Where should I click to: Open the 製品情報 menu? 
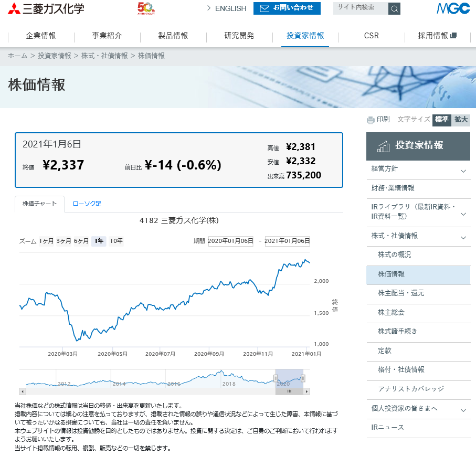pyautogui.click(x=173, y=36)
